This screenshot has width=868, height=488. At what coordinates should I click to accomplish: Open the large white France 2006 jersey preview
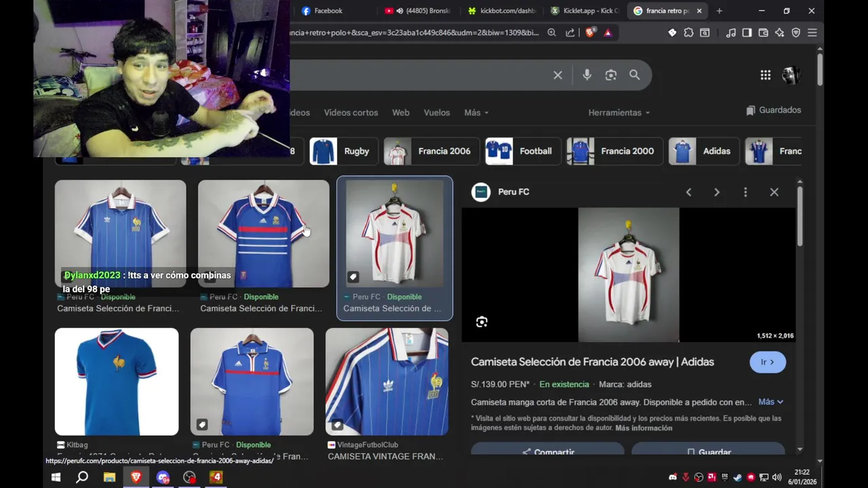tap(629, 274)
